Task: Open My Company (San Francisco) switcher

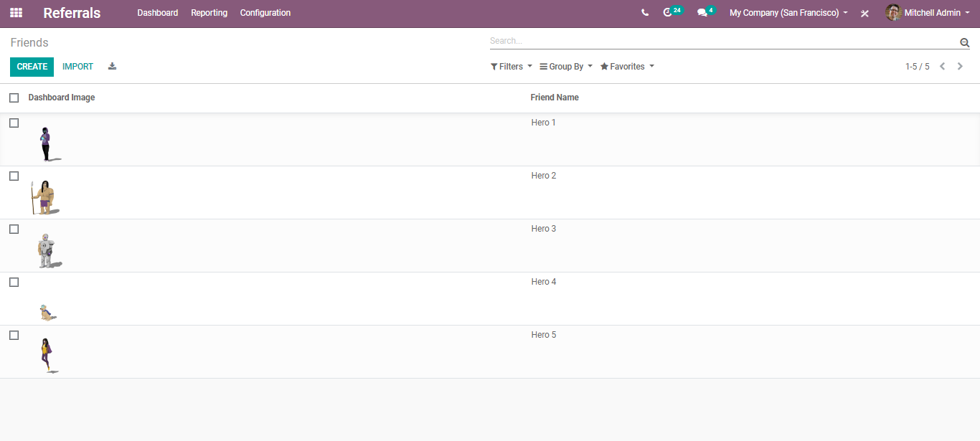Action: pos(788,13)
